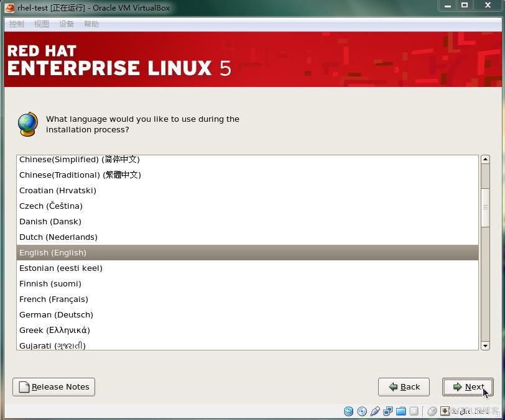
Task: Select Chinese(Simplified) language
Action: click(248, 160)
